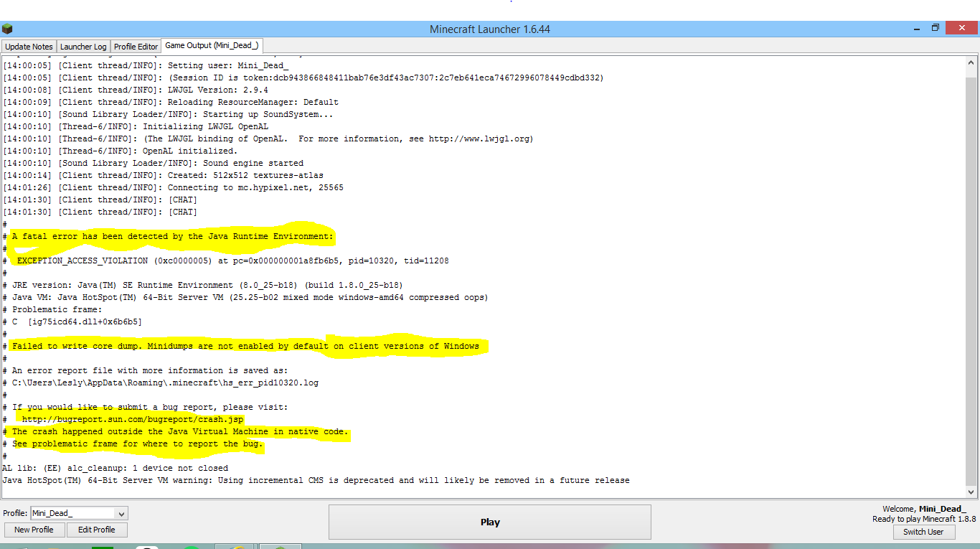Click the "Ready to play Minecraft 1.8.8" status
Screen dimensions: 980x549
point(924,519)
